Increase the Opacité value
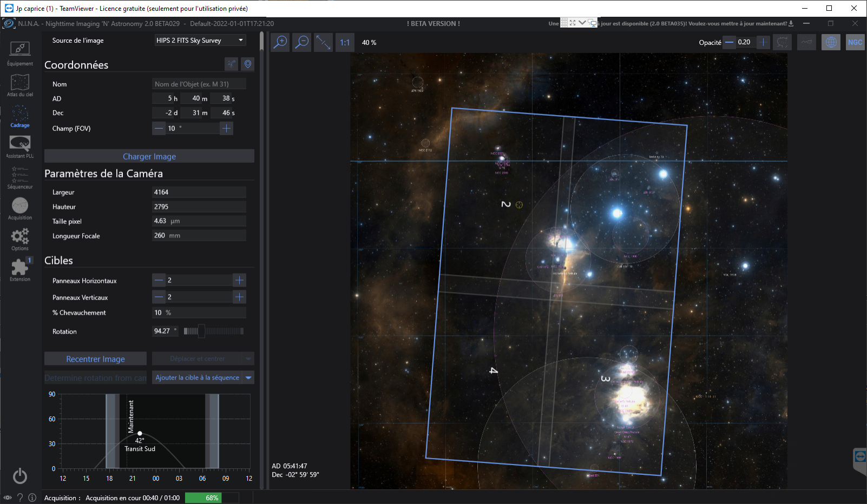The image size is (867, 504). [763, 42]
